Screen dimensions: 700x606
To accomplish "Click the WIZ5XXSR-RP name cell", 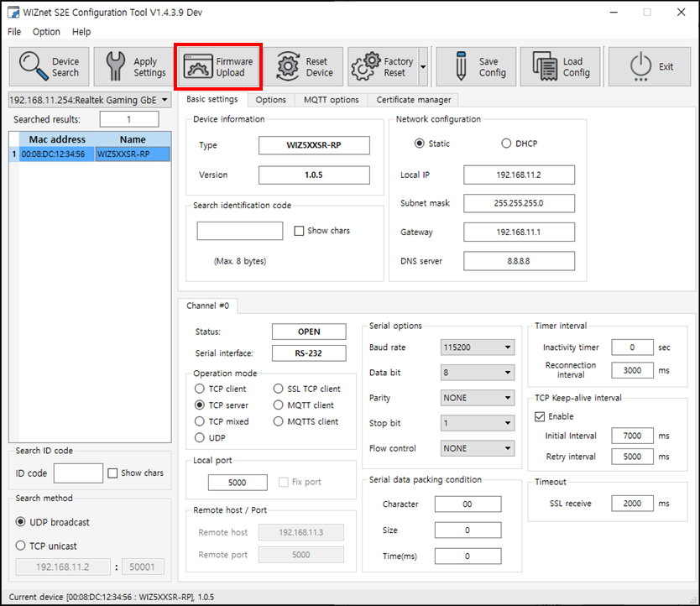I will pos(133,154).
